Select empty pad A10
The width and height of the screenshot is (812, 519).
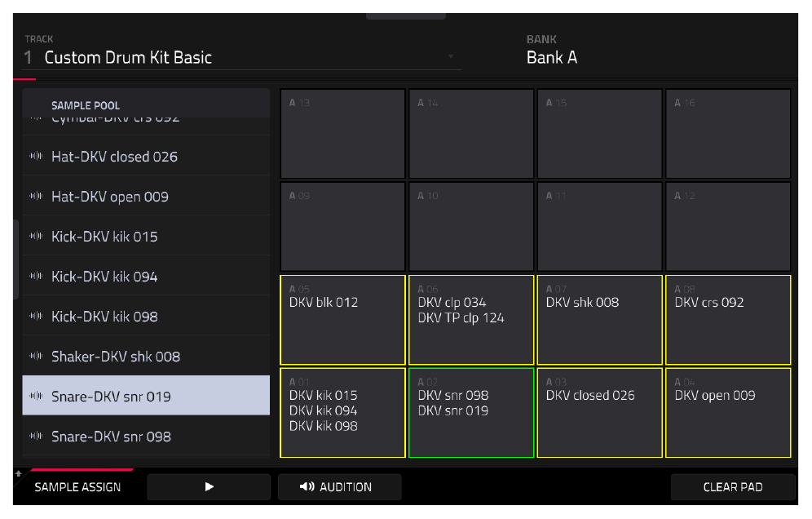coord(471,227)
